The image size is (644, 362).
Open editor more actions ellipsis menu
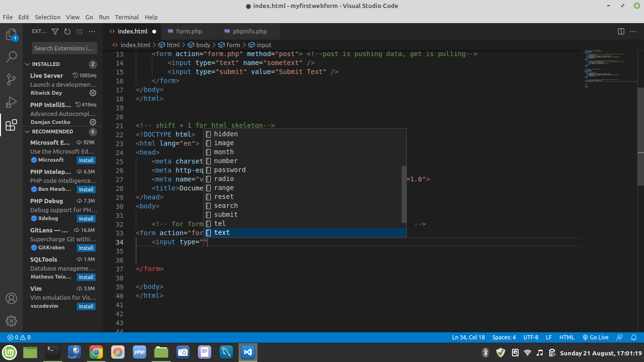633,32
